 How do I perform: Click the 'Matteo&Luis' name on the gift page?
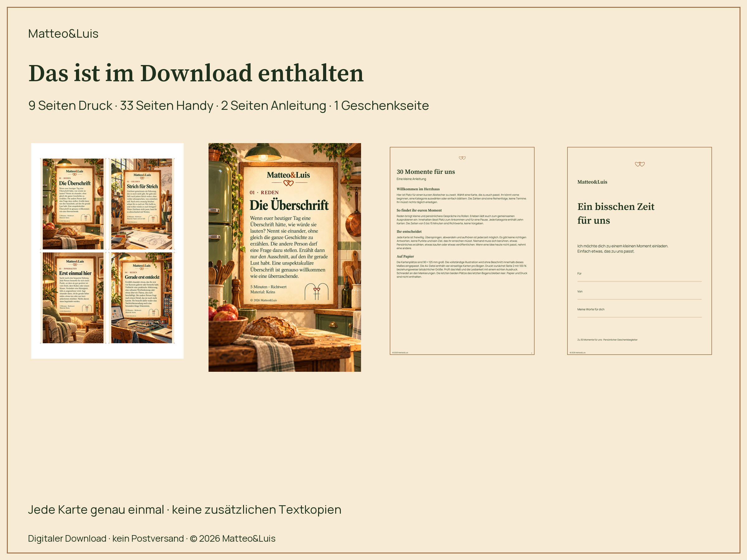[592, 182]
